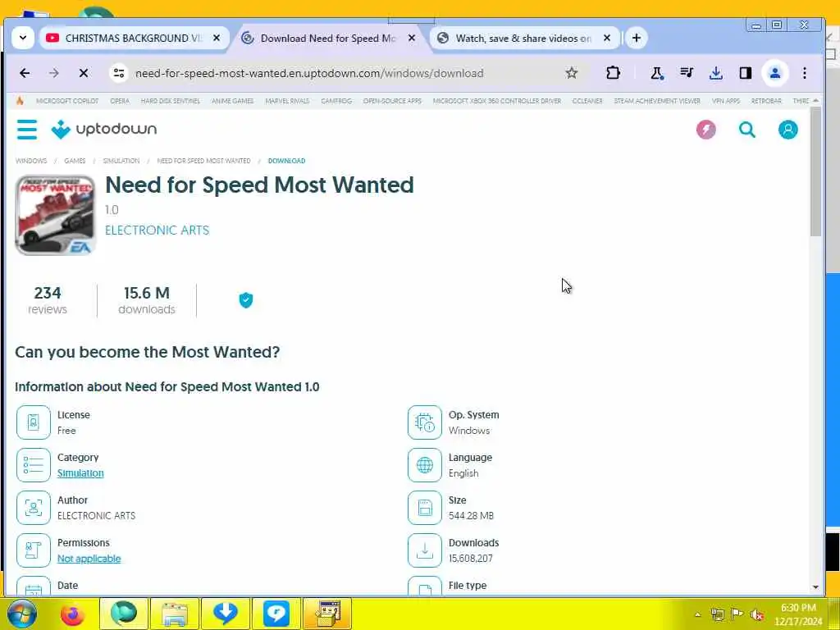Viewport: 840px width, 630px height.
Task: Click the Op. System chip icon
Action: [x=424, y=422]
